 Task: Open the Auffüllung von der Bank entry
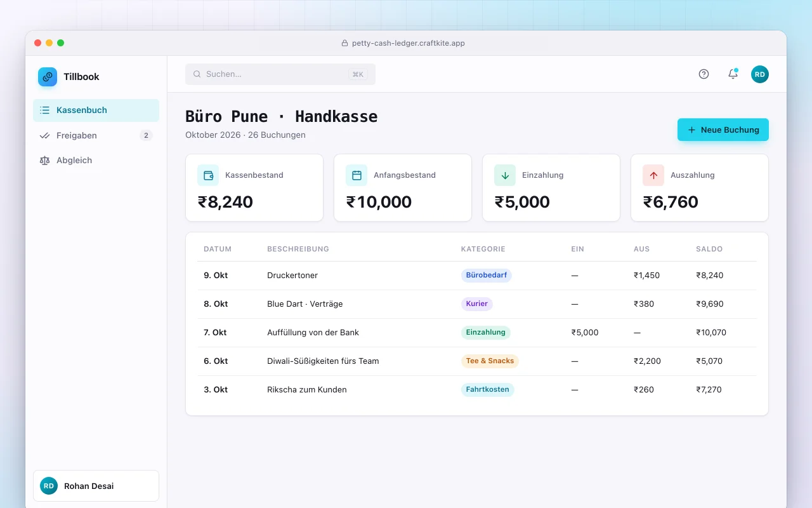477,333
